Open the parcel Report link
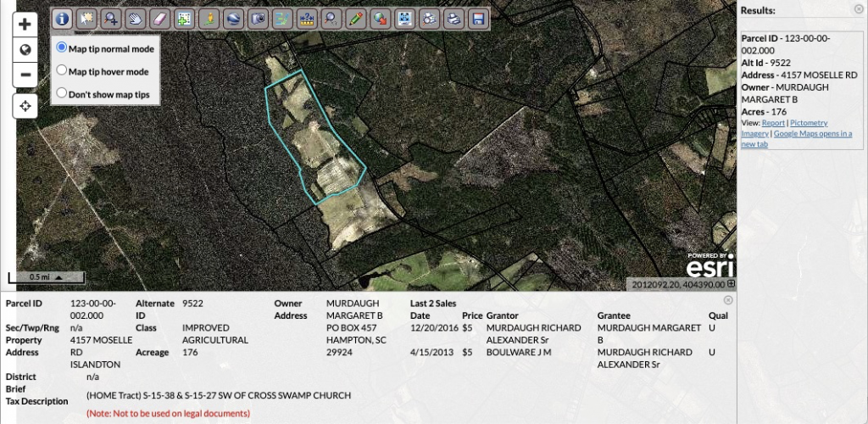Image resolution: width=868 pixels, height=424 pixels. (773, 123)
